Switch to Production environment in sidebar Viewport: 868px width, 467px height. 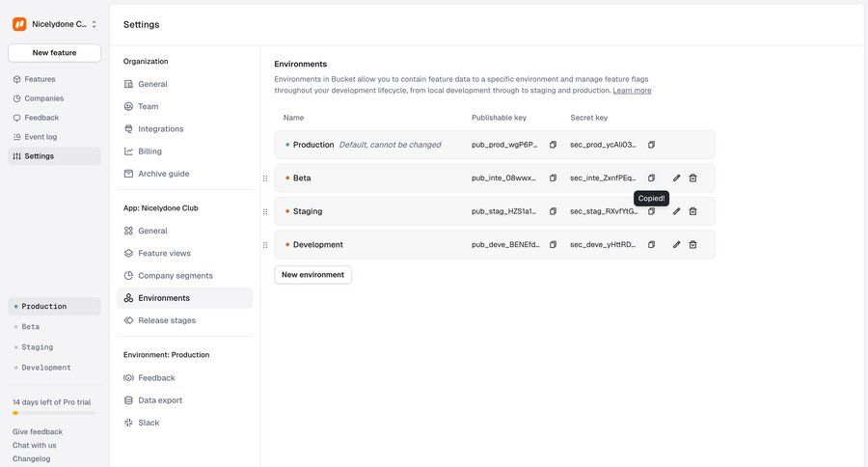click(x=54, y=306)
